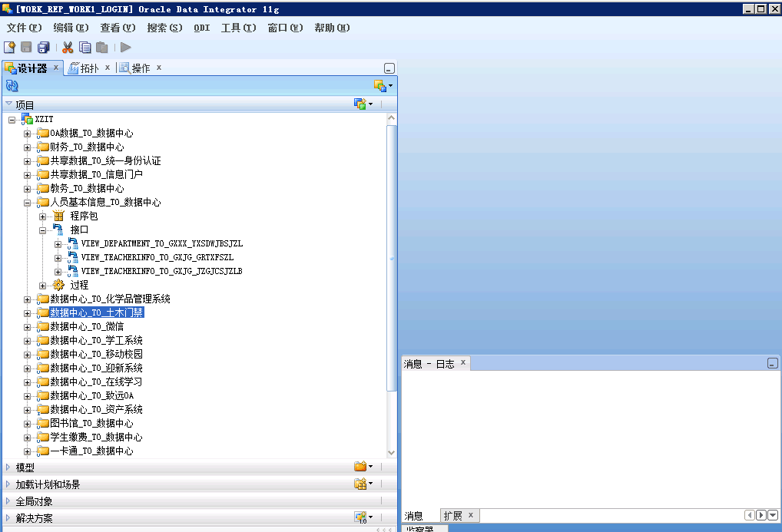
Task: Click the project tree vertical scrollbar thumb
Action: click(392, 257)
